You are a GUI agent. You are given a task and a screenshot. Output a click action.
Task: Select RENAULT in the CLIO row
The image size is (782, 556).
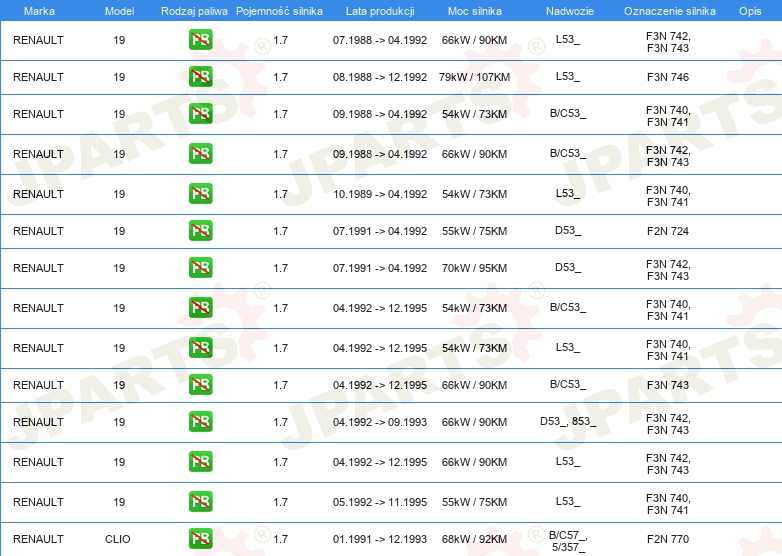click(x=38, y=539)
